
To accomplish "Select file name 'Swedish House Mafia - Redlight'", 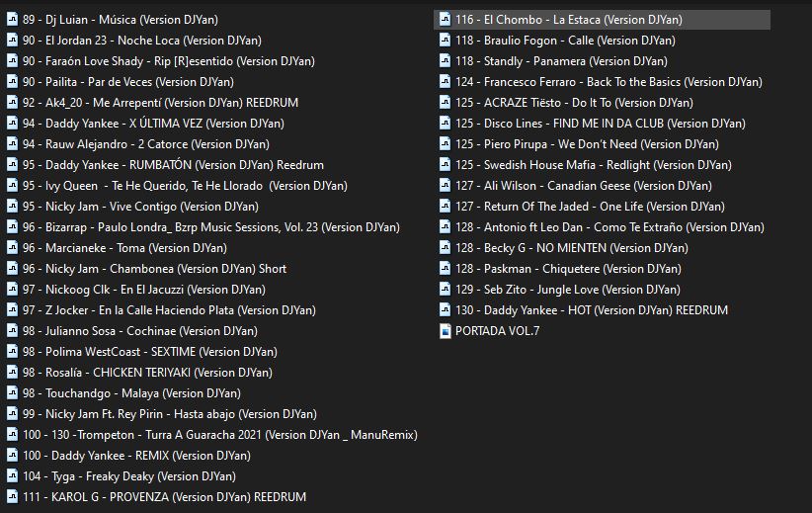I will (594, 165).
